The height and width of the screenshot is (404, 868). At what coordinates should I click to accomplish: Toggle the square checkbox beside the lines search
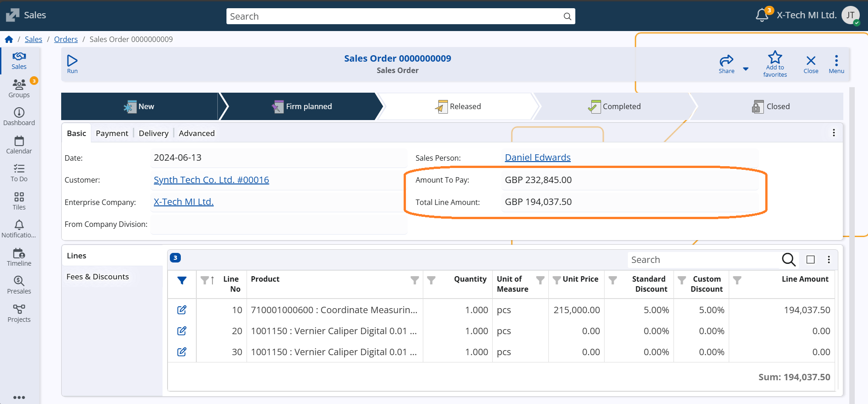click(810, 260)
